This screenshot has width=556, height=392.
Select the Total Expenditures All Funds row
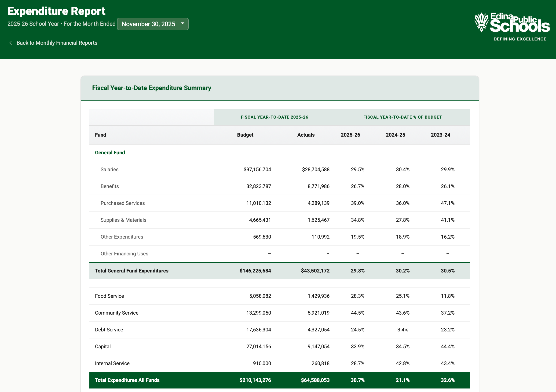(127, 380)
